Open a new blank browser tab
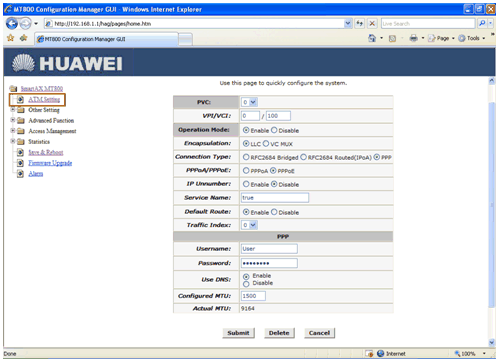 coord(185,39)
